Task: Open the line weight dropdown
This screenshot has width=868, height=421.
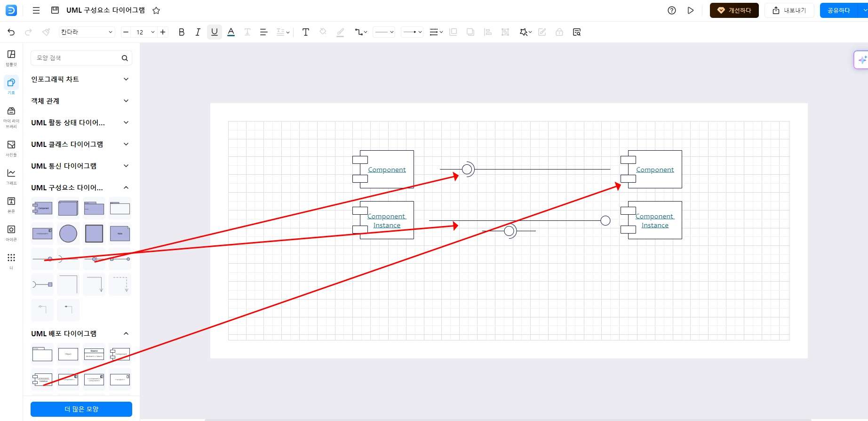Action: pyautogui.click(x=437, y=32)
